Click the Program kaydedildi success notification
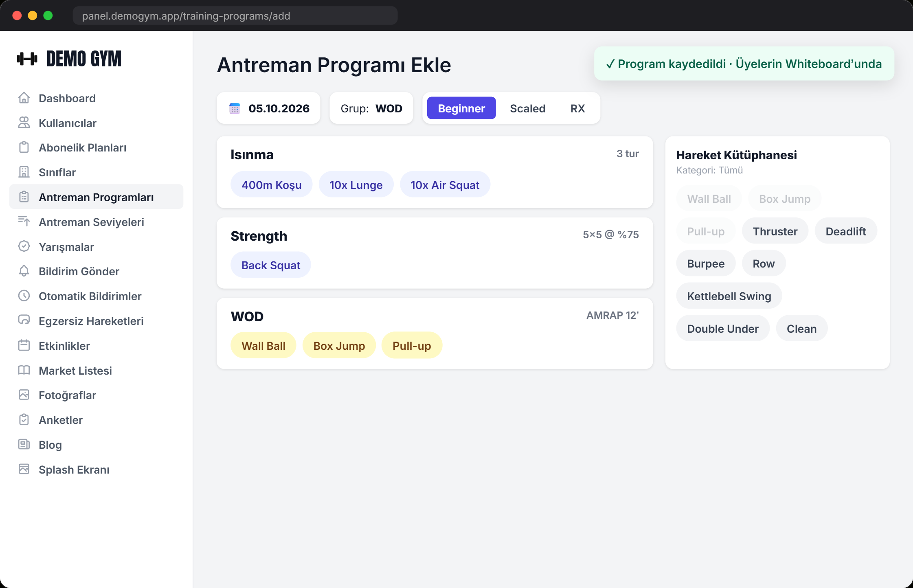 point(744,64)
